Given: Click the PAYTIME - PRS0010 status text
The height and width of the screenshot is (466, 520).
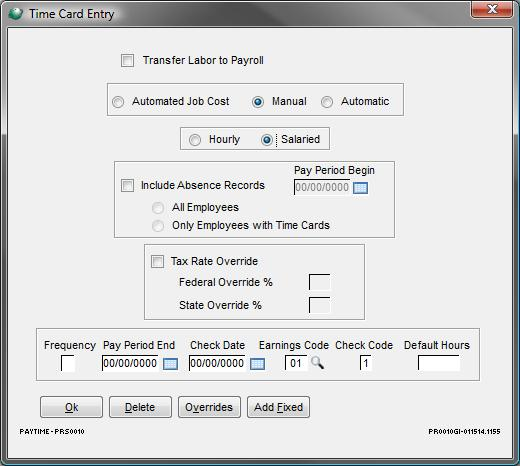Looking at the screenshot, I should pos(52,431).
